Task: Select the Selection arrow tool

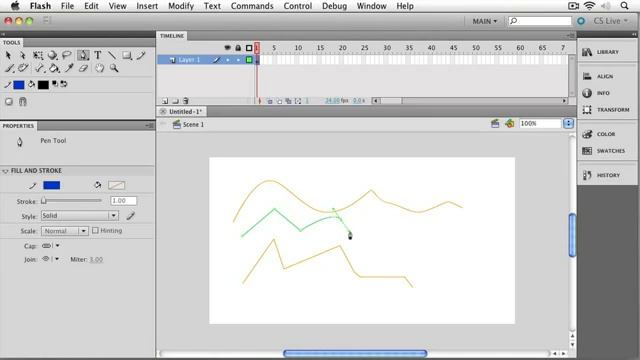Action: tap(8, 55)
